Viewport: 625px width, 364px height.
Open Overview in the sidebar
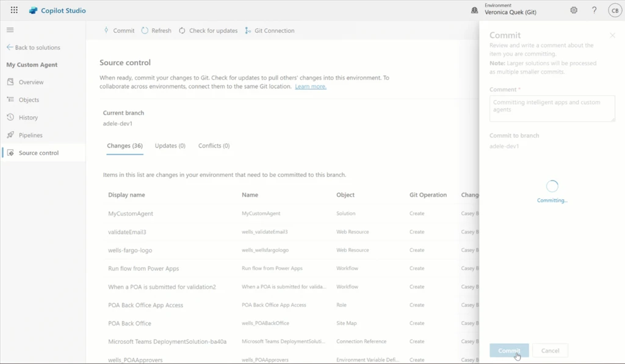pos(31,82)
